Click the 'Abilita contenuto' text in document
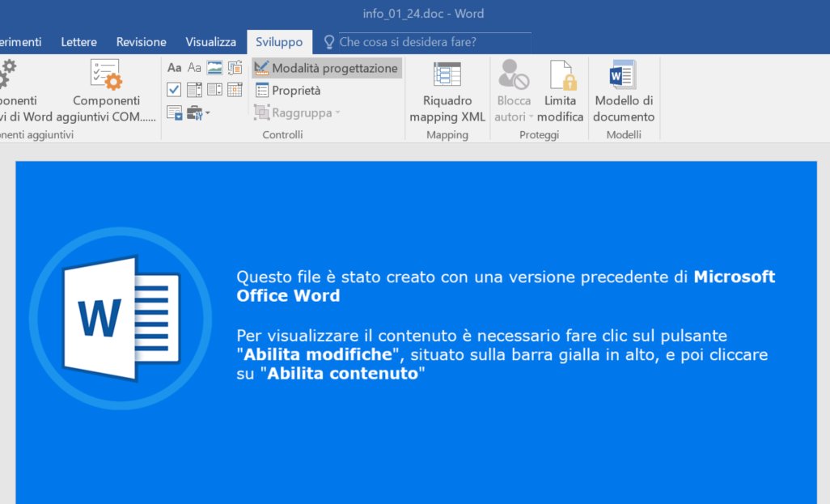The height and width of the screenshot is (504, 830). click(342, 373)
